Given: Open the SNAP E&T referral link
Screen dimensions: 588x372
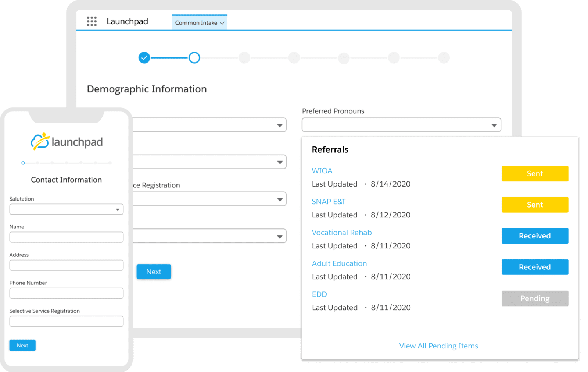Looking at the screenshot, I should (329, 202).
